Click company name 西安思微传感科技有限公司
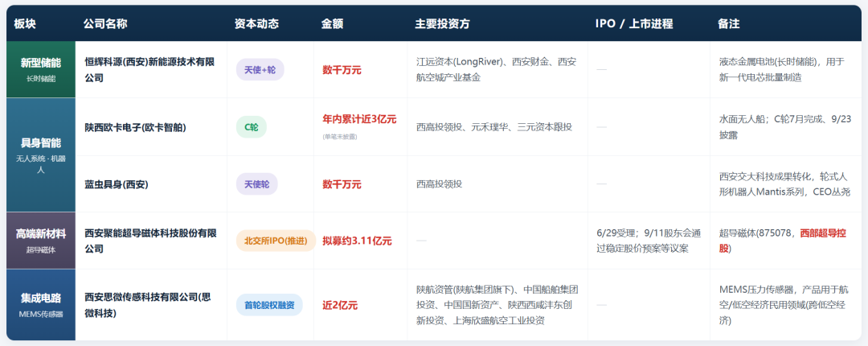Image resolution: width=868 pixels, height=346 pixels. coord(148,305)
